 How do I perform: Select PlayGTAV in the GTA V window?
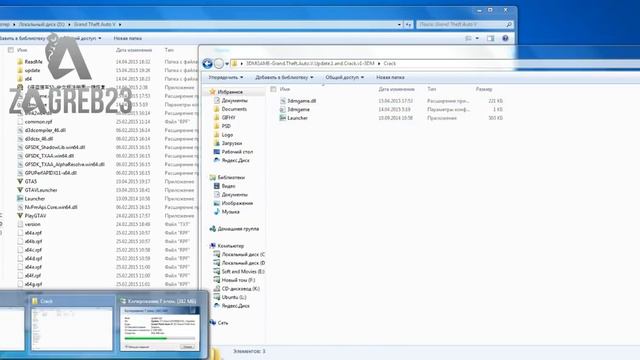[x=36, y=216]
